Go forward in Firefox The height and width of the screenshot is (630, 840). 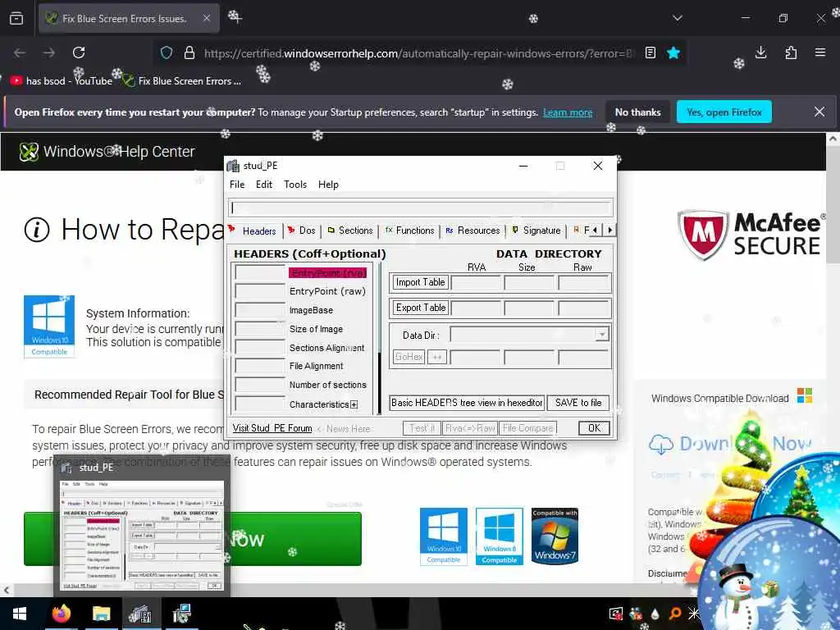point(49,52)
